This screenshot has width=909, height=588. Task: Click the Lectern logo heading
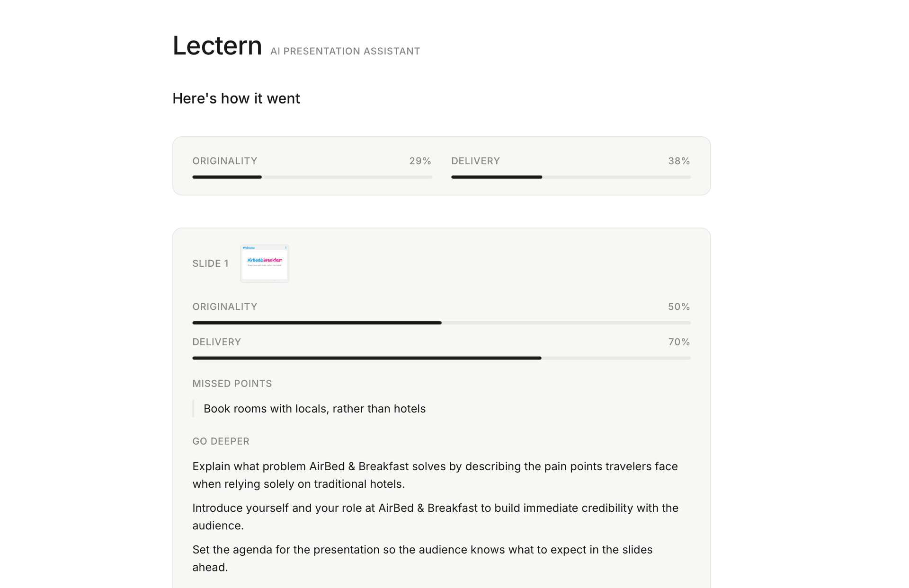(x=217, y=45)
